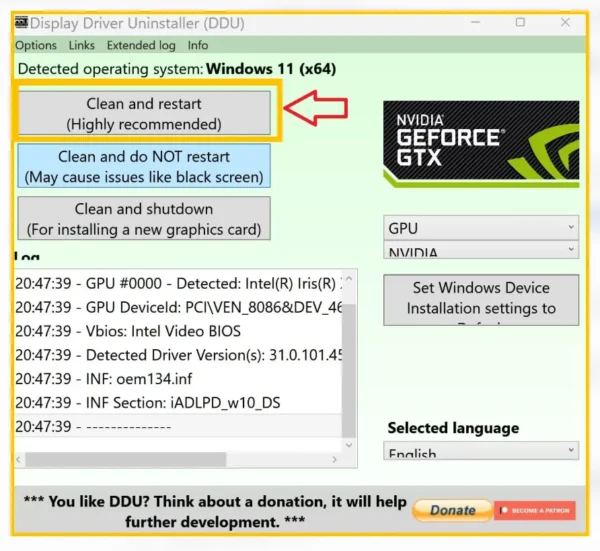The height and width of the screenshot is (551, 600).
Task: Select log line 'GPU DeviceId: PCI\VEN_8086'
Action: (178, 307)
